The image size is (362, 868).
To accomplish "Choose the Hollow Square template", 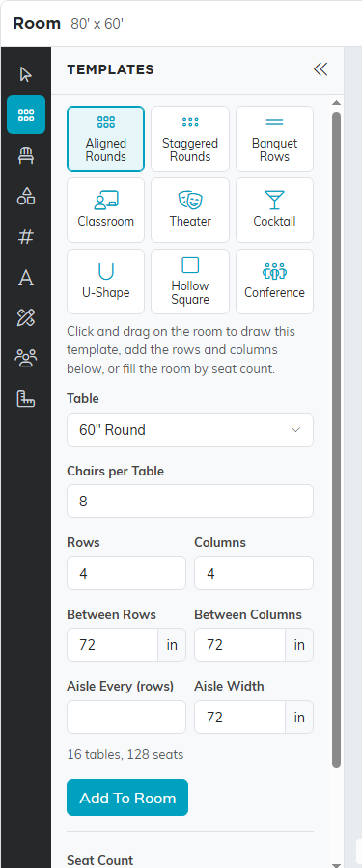I will [x=190, y=282].
